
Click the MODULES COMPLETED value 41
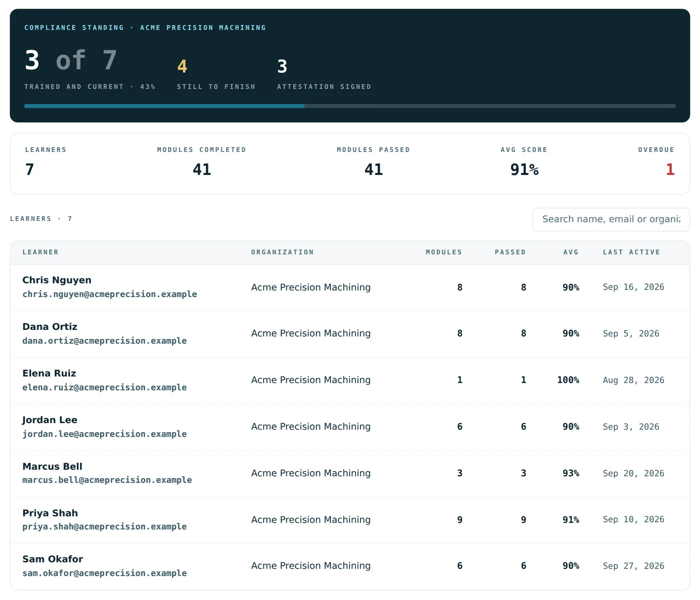(x=202, y=169)
